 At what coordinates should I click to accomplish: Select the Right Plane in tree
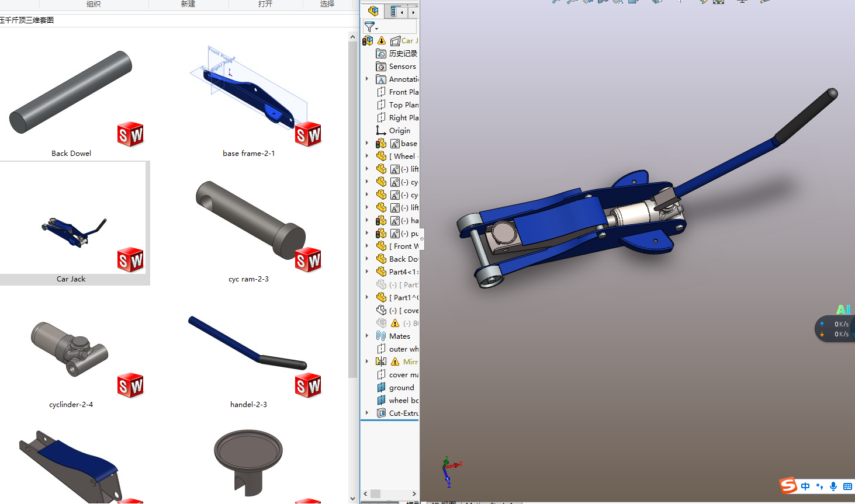pyautogui.click(x=397, y=118)
